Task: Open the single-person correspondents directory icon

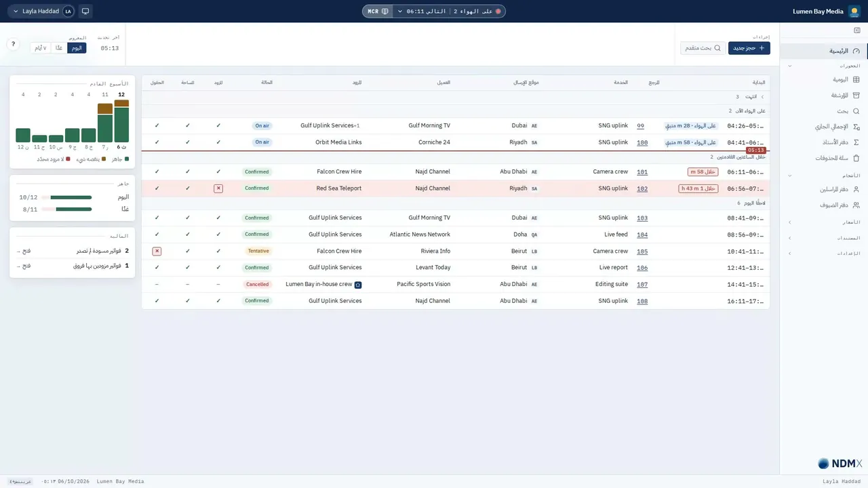Action: pos(856,189)
